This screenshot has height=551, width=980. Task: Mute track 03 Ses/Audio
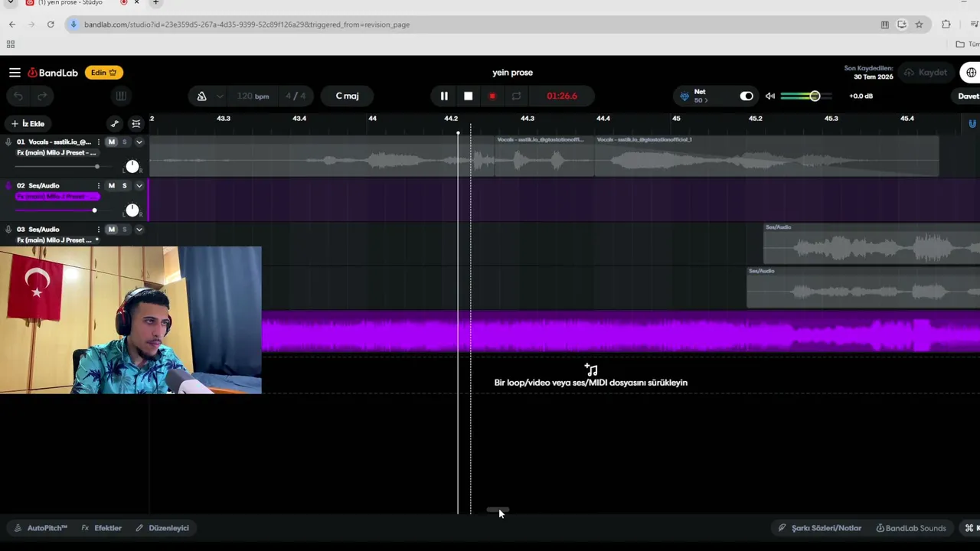click(x=112, y=230)
